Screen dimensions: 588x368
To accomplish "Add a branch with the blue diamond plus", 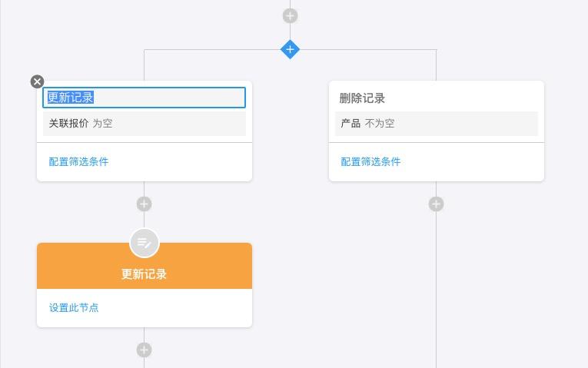I will click(290, 50).
